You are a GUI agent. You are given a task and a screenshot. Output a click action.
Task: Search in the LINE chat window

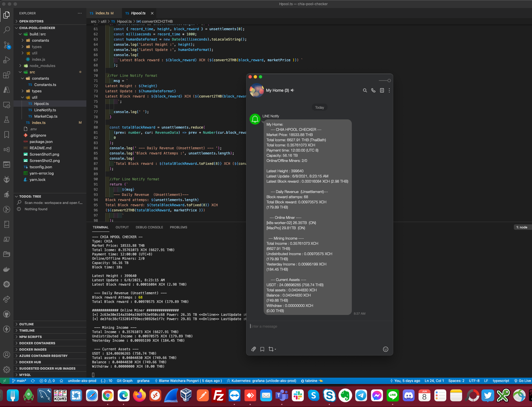tap(365, 90)
